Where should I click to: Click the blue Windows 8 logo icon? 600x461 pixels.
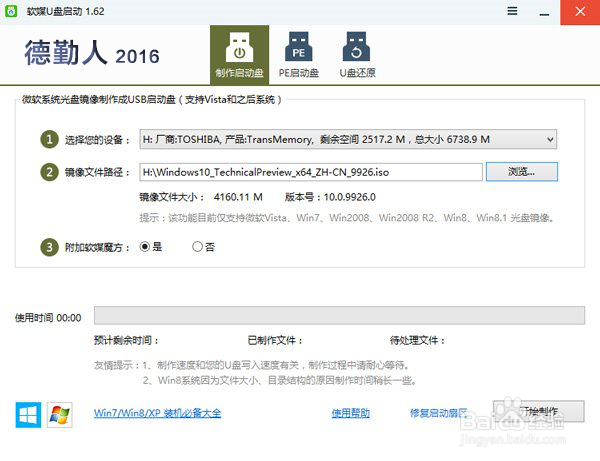coord(28,415)
